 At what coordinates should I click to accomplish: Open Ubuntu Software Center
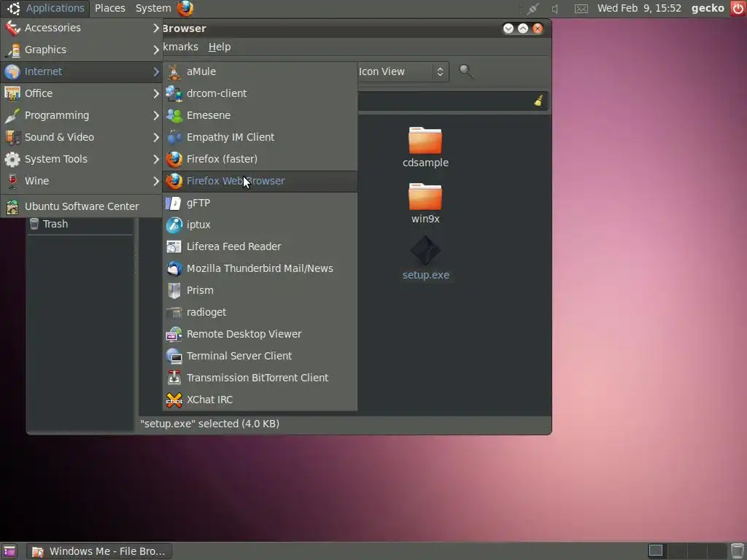(82, 206)
